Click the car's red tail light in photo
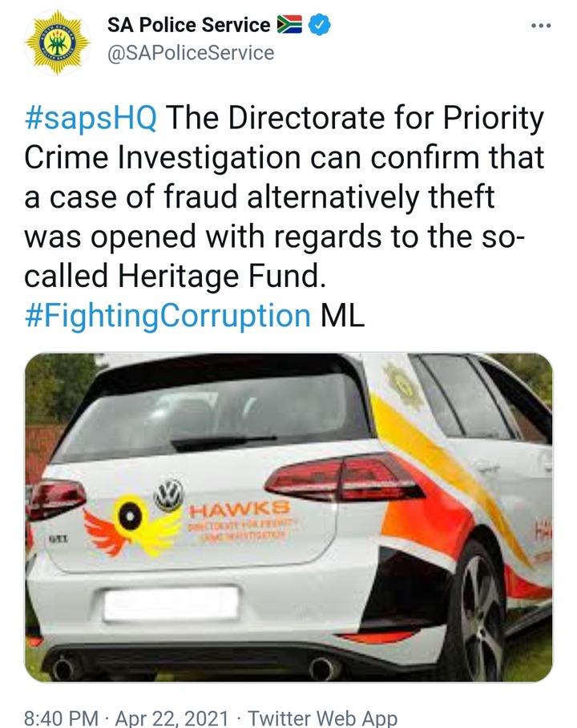Screen dimensions: 577x728 coord(344,478)
